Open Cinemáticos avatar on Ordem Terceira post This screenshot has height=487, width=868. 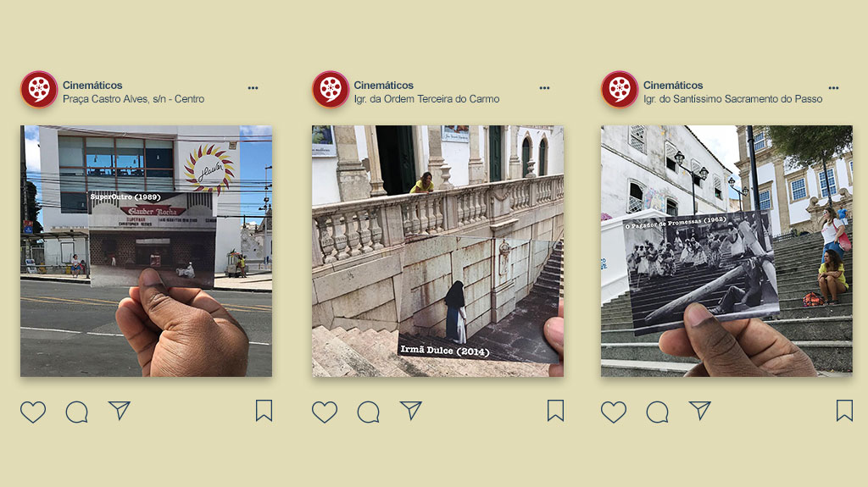point(331,89)
